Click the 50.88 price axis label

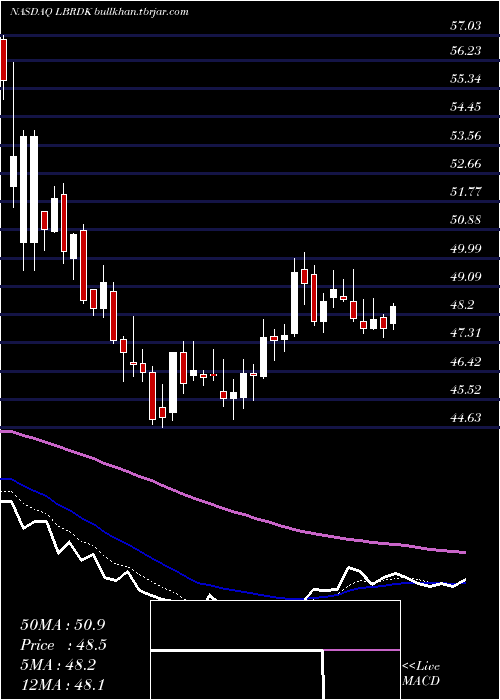pyautogui.click(x=466, y=220)
